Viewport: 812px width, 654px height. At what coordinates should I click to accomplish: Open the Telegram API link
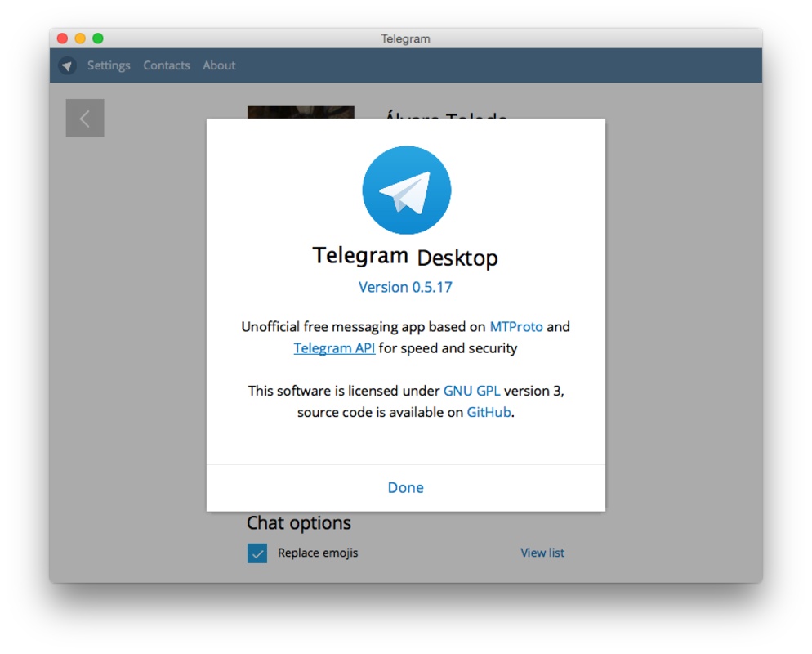(333, 347)
